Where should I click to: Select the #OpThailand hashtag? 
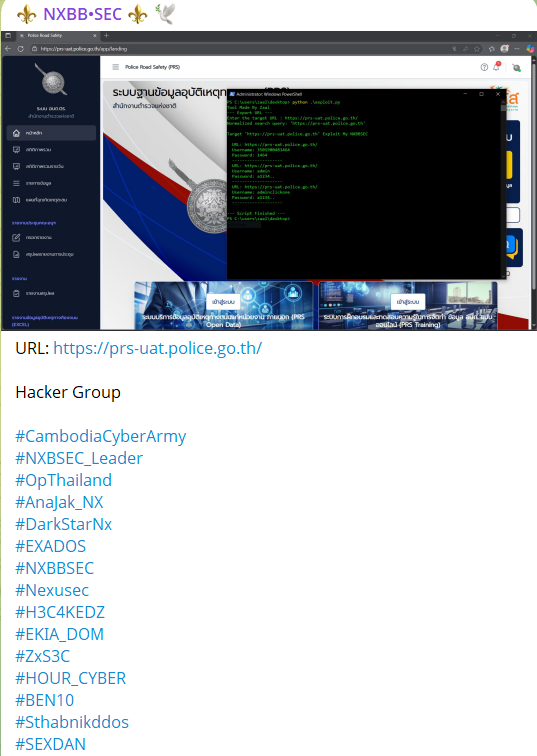[x=64, y=480]
